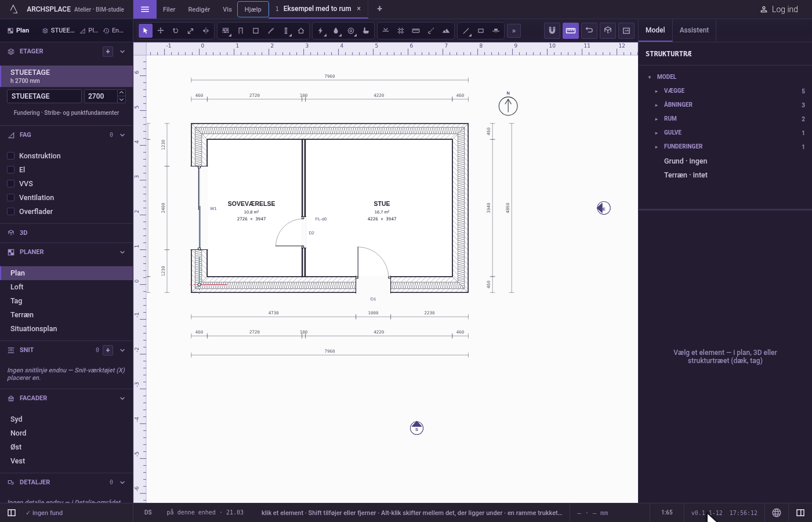Enable the Konstruktion checkbox
Screen dimensions: 812x522
click(10, 155)
